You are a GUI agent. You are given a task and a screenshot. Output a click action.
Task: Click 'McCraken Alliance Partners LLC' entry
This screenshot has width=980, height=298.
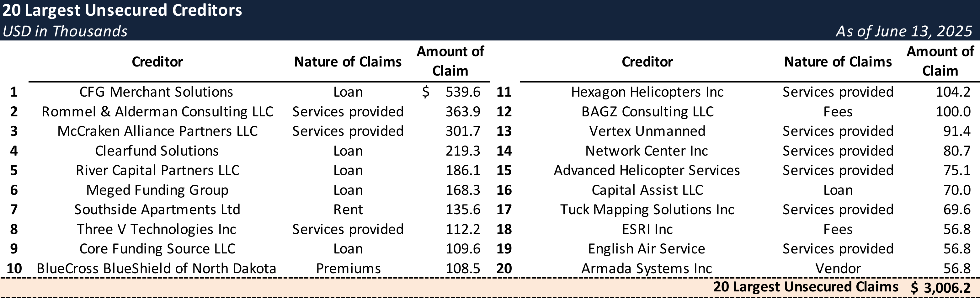[157, 131]
